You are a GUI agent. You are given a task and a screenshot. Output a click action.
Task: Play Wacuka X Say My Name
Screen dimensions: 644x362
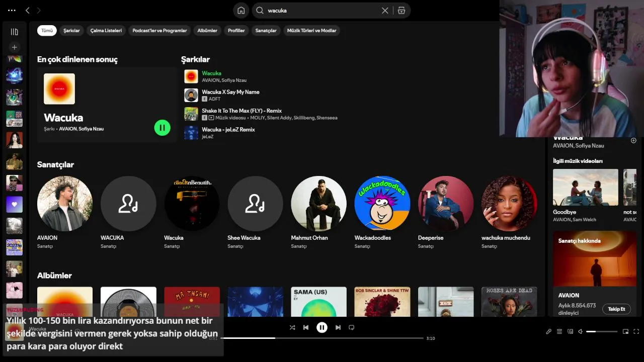pyautogui.click(x=191, y=95)
